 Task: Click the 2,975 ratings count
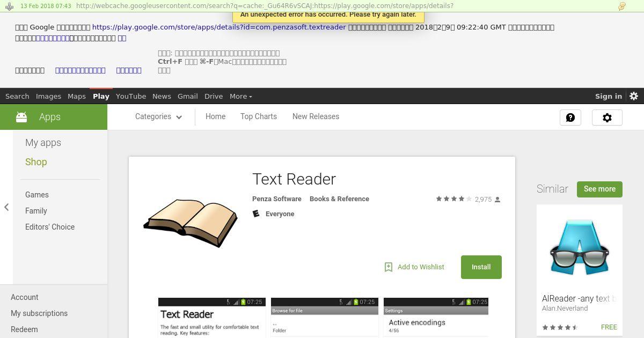pos(483,200)
